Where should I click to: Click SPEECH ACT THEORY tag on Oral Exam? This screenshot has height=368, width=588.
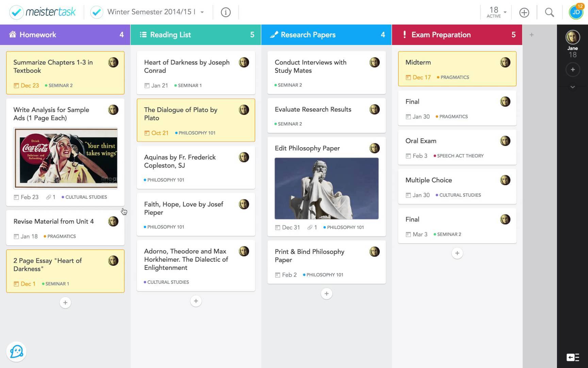tap(458, 156)
